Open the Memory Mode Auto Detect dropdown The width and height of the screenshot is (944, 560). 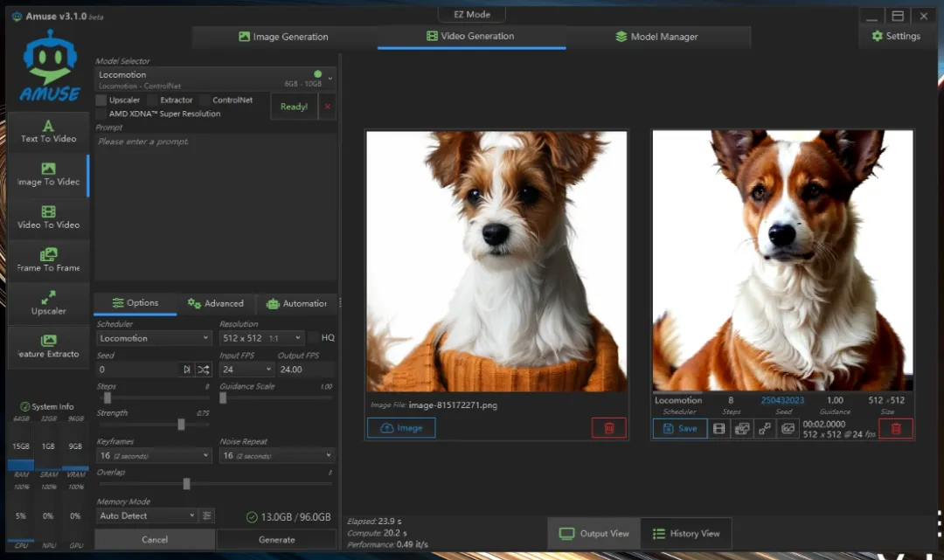(147, 515)
